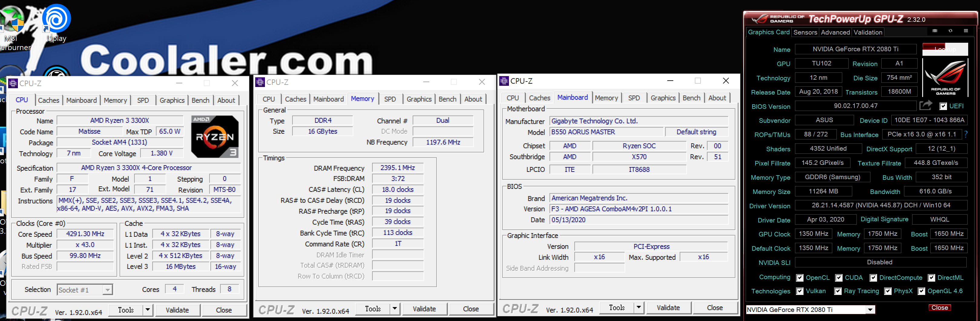Click Tools button in Memory CPU-Z window

[373, 309]
